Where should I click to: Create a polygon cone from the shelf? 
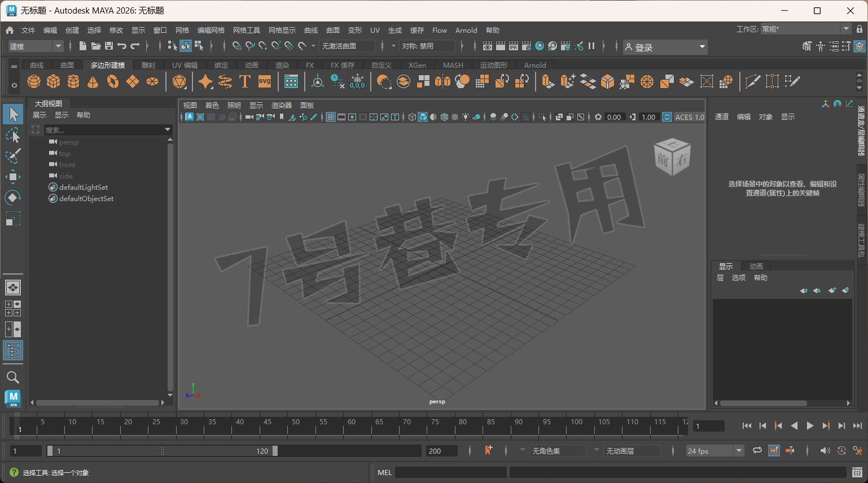93,82
